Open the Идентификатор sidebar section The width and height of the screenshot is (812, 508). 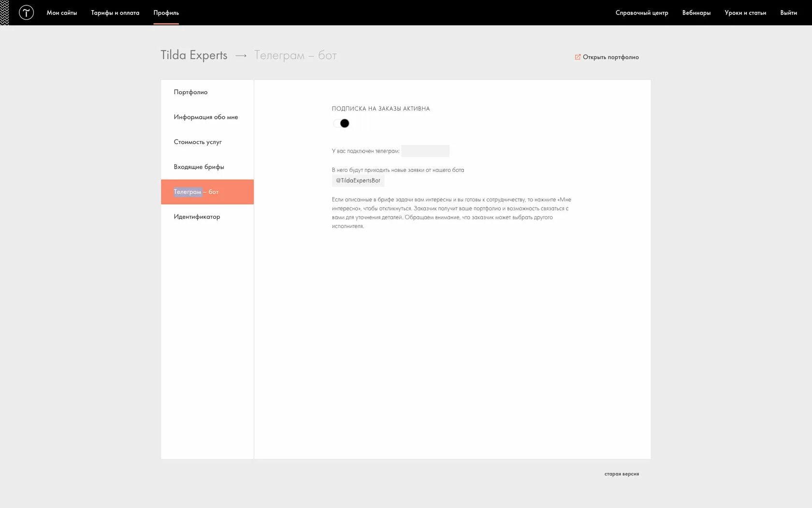(x=207, y=217)
